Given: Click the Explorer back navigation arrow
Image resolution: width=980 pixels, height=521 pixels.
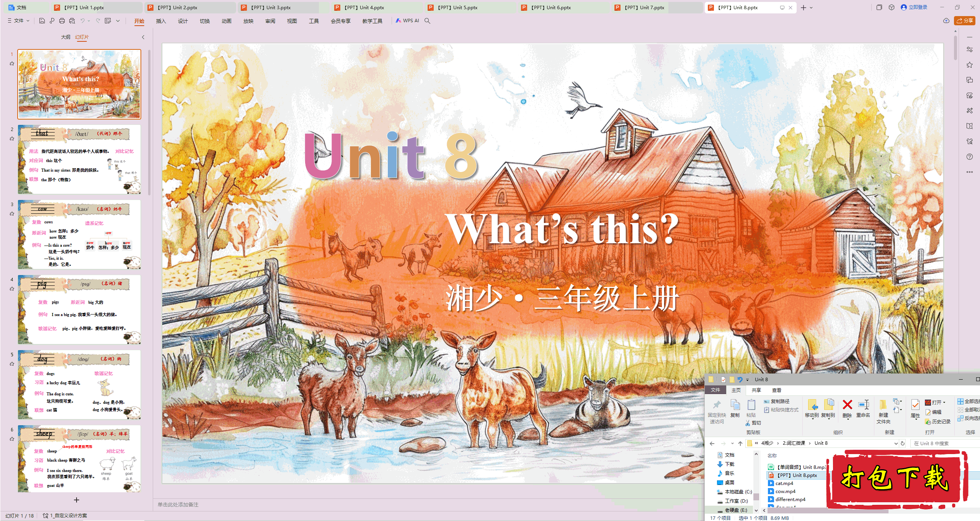Looking at the screenshot, I should 712,443.
